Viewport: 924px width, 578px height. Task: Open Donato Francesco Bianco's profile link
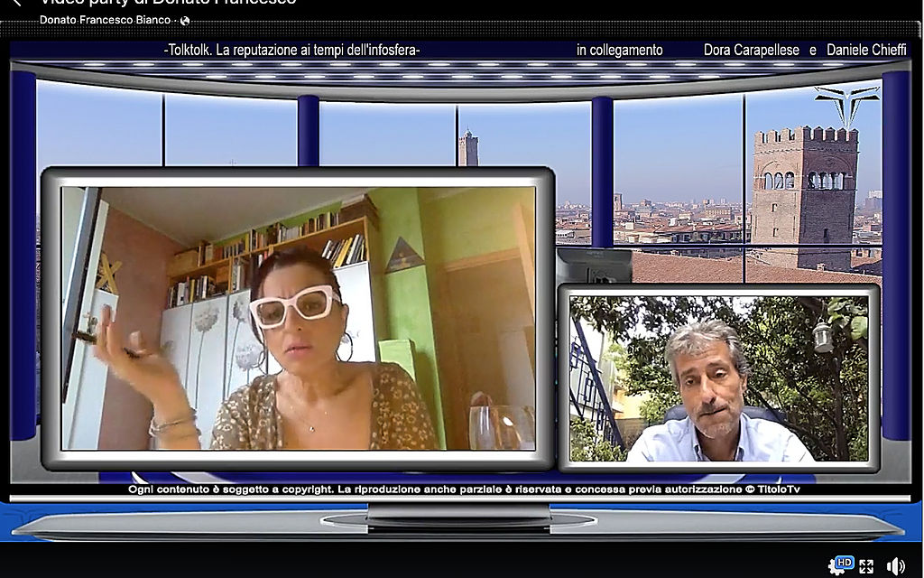tap(105, 20)
